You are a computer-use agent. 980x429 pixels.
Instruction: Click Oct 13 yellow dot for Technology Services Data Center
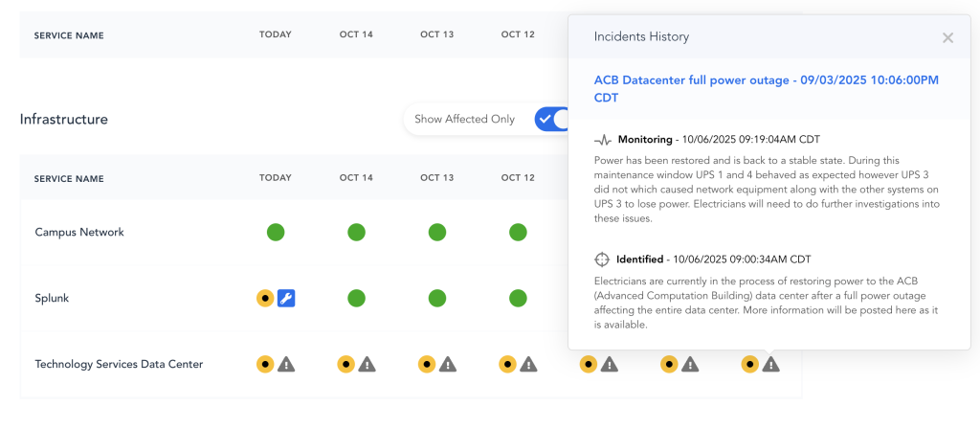(x=427, y=364)
